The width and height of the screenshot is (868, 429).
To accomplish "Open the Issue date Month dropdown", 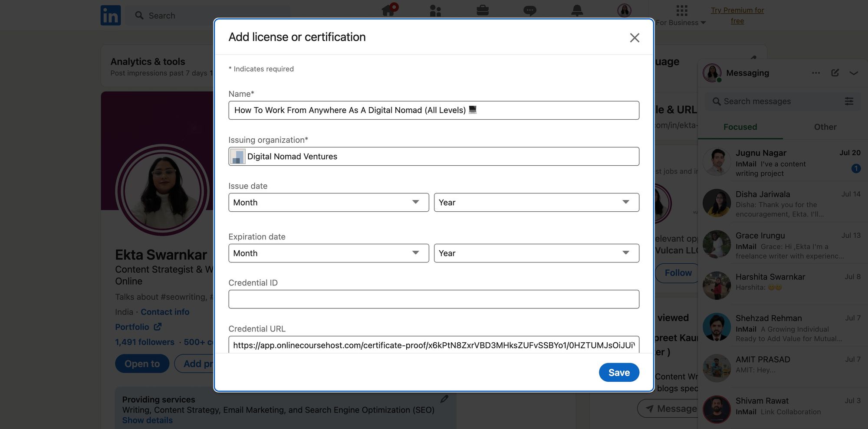I will (x=329, y=203).
